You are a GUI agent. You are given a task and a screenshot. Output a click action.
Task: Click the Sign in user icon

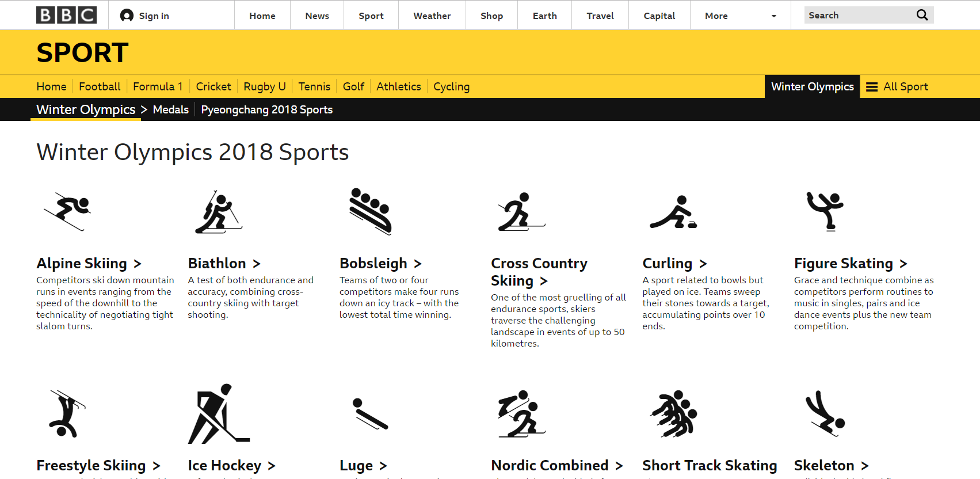pos(127,16)
